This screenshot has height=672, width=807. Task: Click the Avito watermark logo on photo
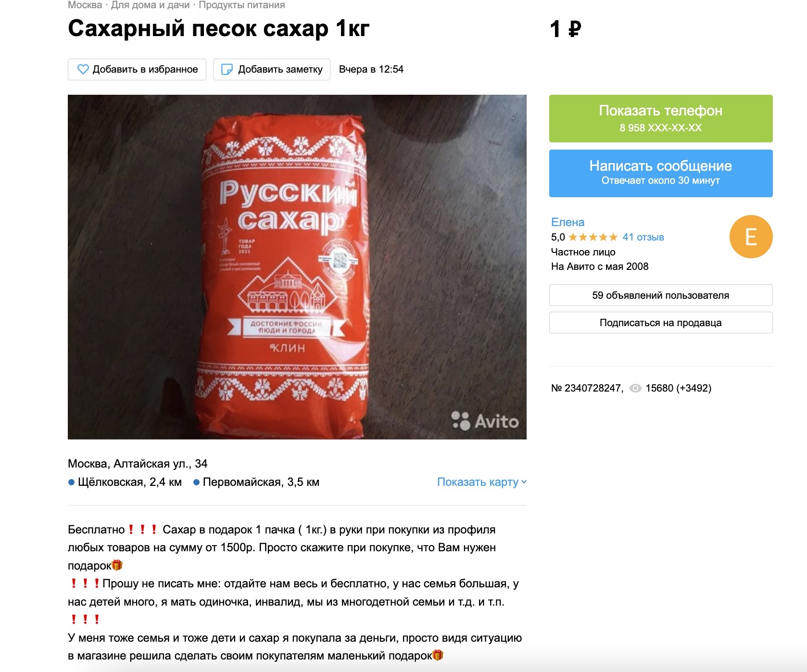tap(485, 421)
